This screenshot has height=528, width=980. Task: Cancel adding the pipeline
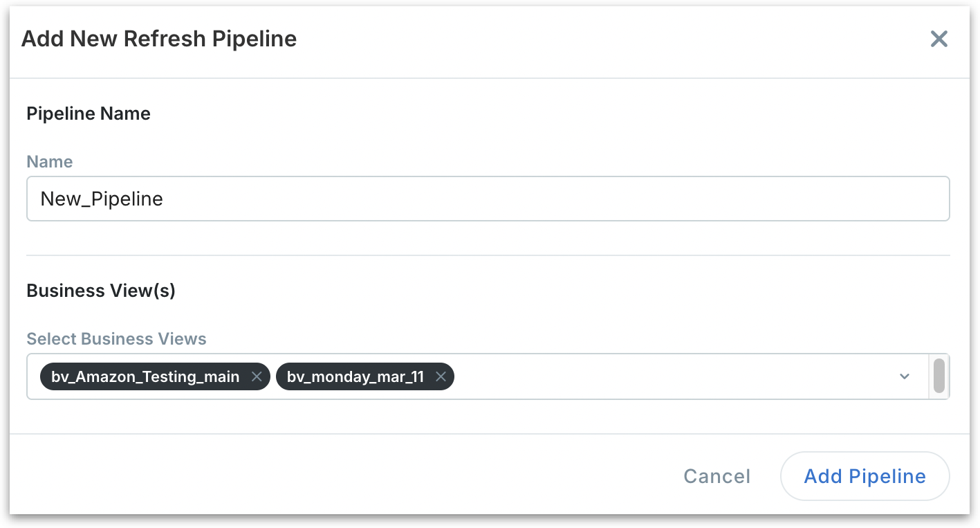tap(716, 476)
